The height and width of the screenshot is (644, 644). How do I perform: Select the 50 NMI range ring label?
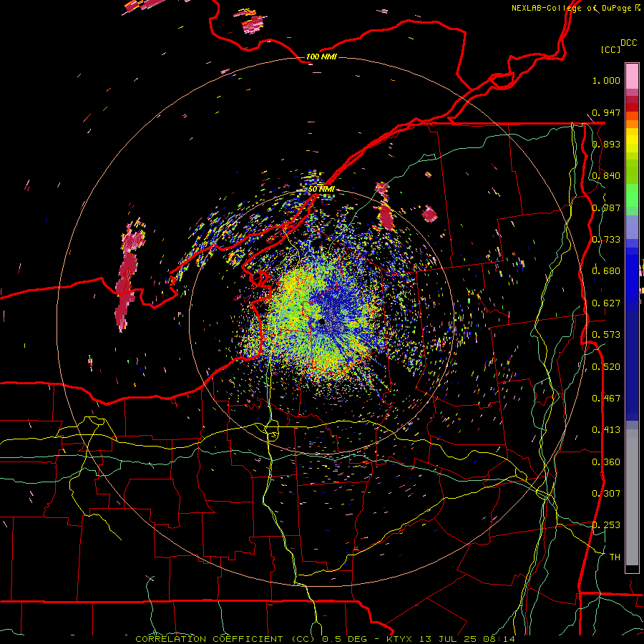tap(321, 190)
